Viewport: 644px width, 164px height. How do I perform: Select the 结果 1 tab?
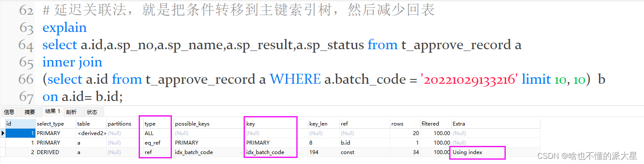pyautogui.click(x=53, y=111)
